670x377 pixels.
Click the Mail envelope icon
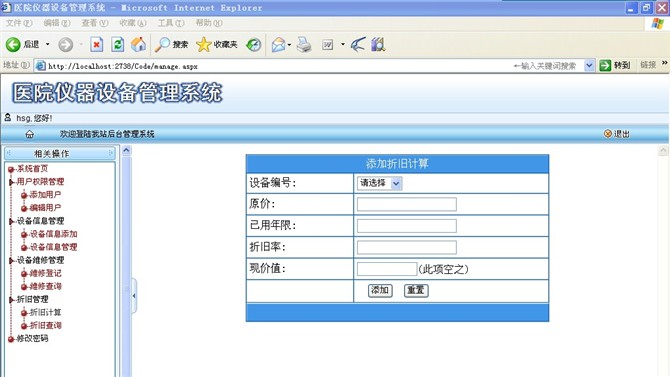(x=278, y=44)
